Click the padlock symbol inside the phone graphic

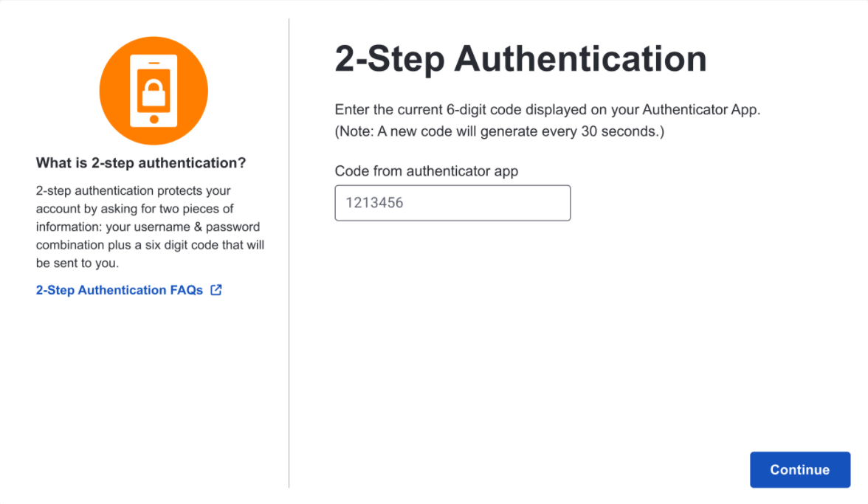154,92
